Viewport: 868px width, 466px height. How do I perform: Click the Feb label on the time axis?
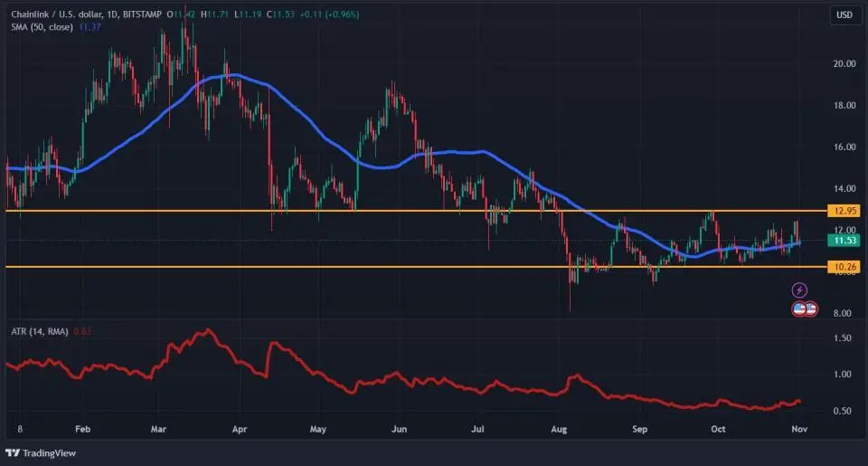tap(82, 430)
